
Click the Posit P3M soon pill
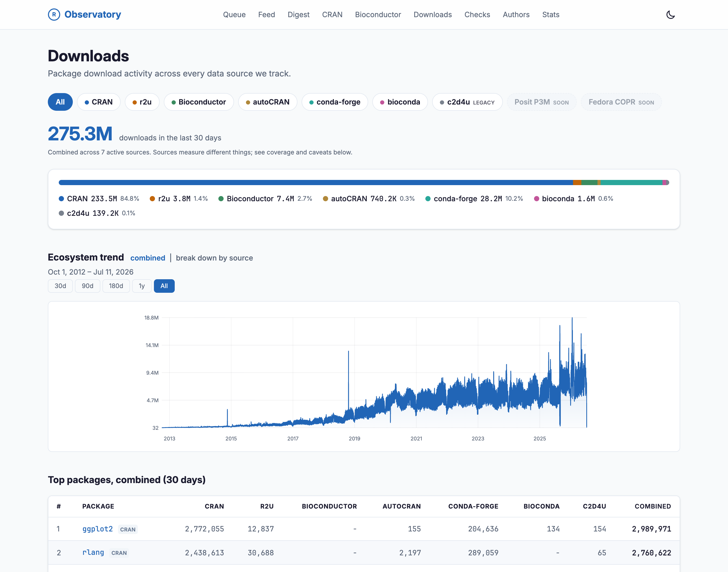(x=542, y=102)
